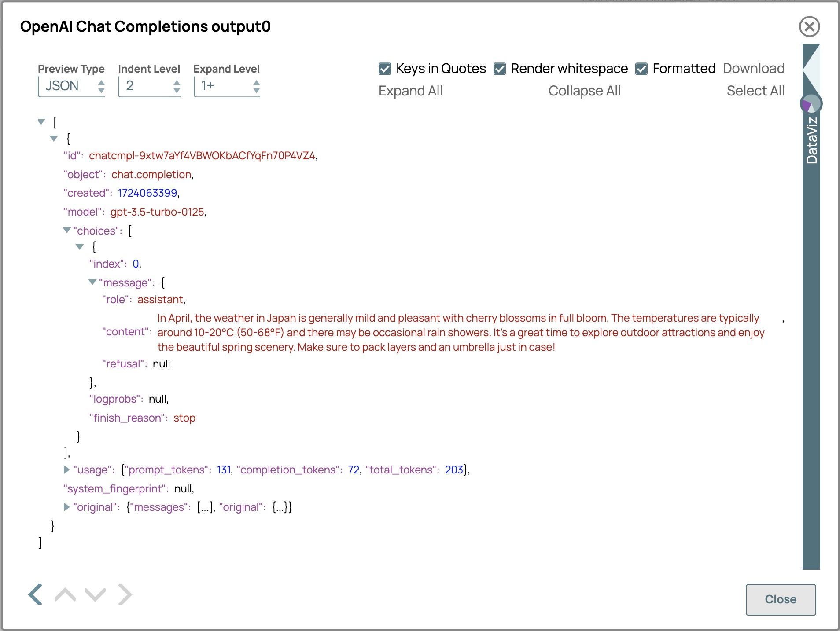Click the right arrow navigation icon
The image size is (840, 631).
(125, 594)
